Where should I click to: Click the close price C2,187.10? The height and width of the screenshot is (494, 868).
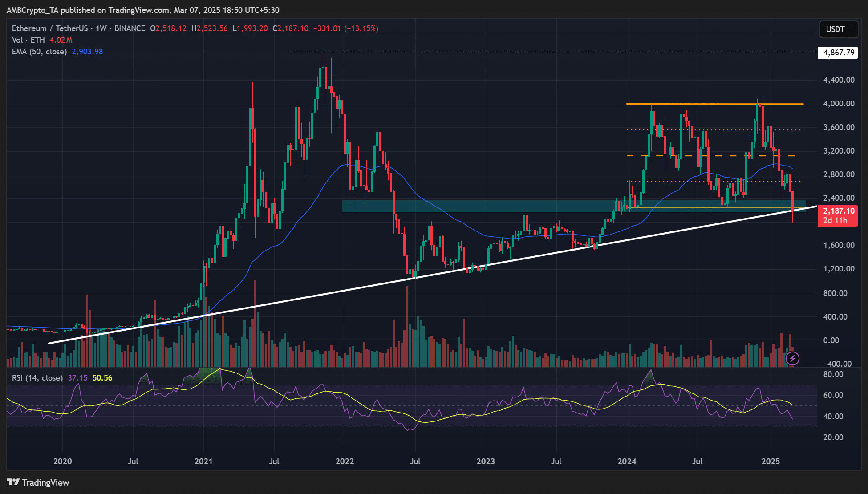[x=290, y=28]
